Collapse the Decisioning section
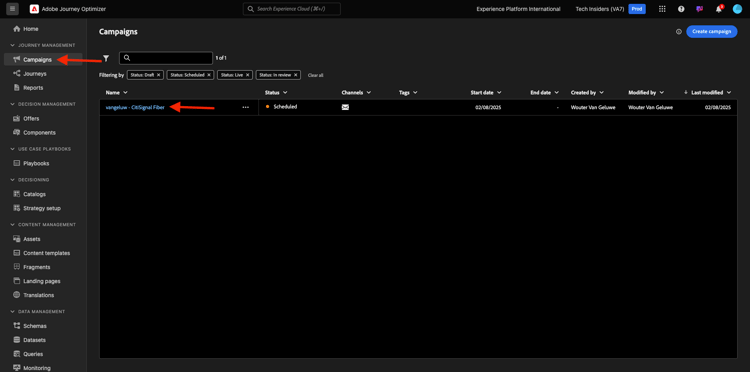This screenshot has height=372, width=750. [x=12, y=180]
